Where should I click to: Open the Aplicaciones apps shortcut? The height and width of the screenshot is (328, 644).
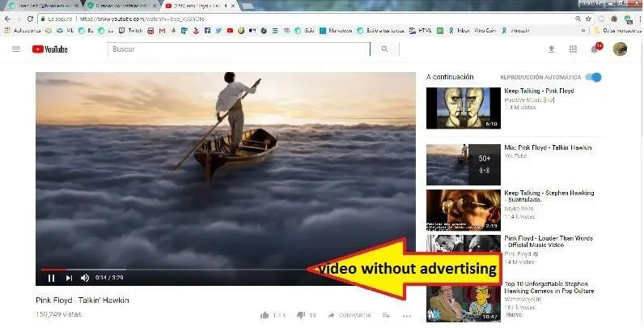click(23, 31)
